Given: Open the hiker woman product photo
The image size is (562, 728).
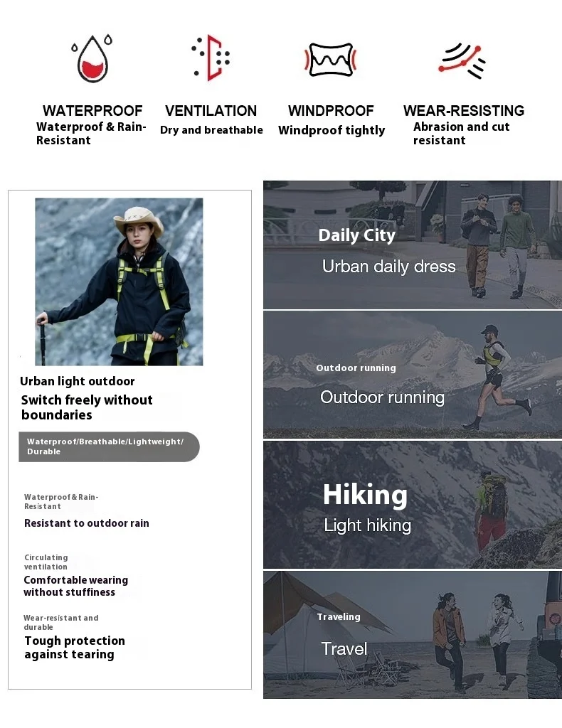Looking at the screenshot, I should (x=119, y=282).
